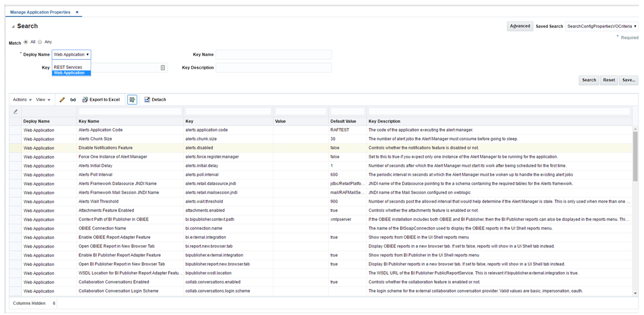The image size is (644, 315).
Task: Select the Alerts Chunk Size row
Action: tap(320, 139)
